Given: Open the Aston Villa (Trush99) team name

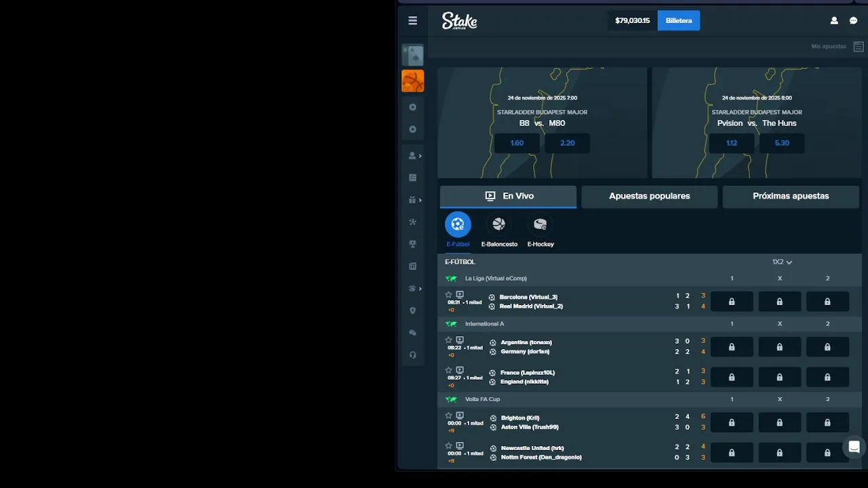Looking at the screenshot, I should point(530,427).
